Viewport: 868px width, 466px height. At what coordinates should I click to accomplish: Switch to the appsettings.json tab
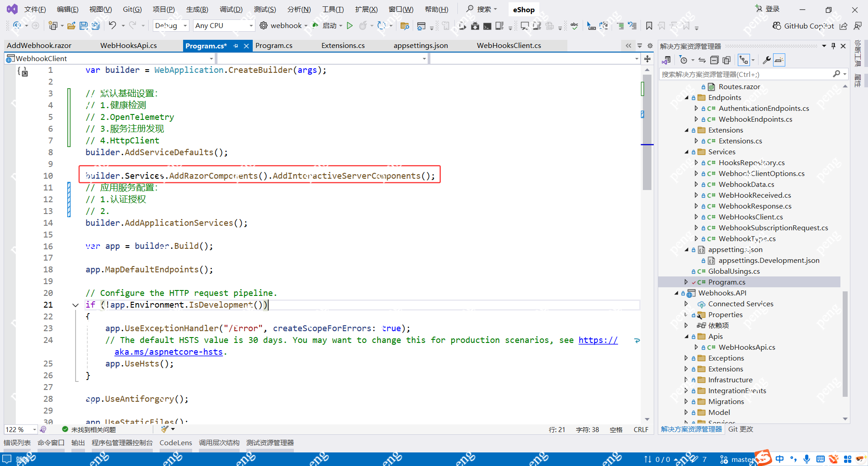point(421,46)
